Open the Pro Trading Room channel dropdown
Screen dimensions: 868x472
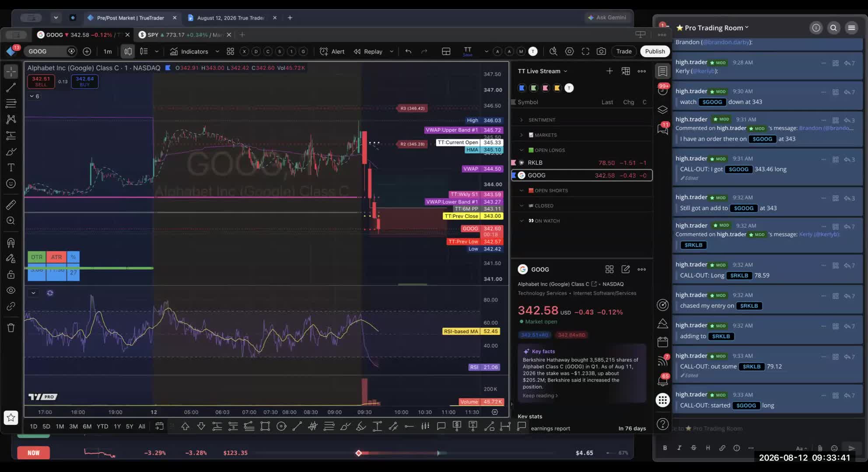coord(746,27)
